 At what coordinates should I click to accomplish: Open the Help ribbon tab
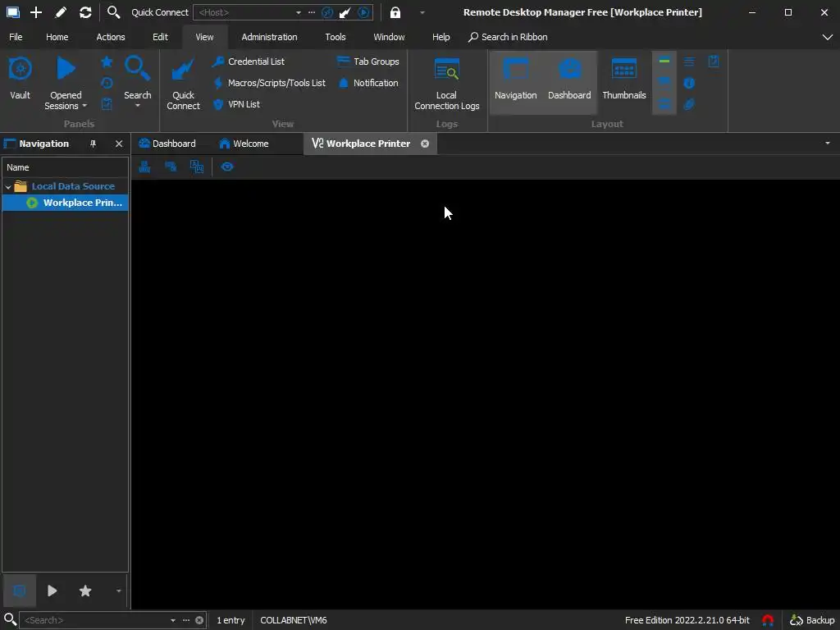[441, 37]
